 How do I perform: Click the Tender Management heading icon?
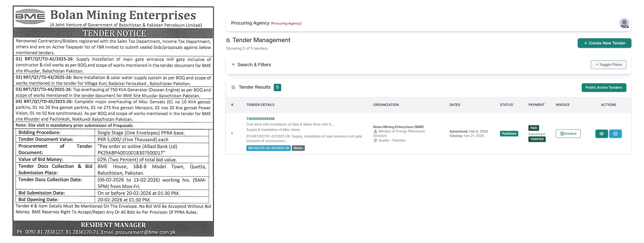(228, 40)
